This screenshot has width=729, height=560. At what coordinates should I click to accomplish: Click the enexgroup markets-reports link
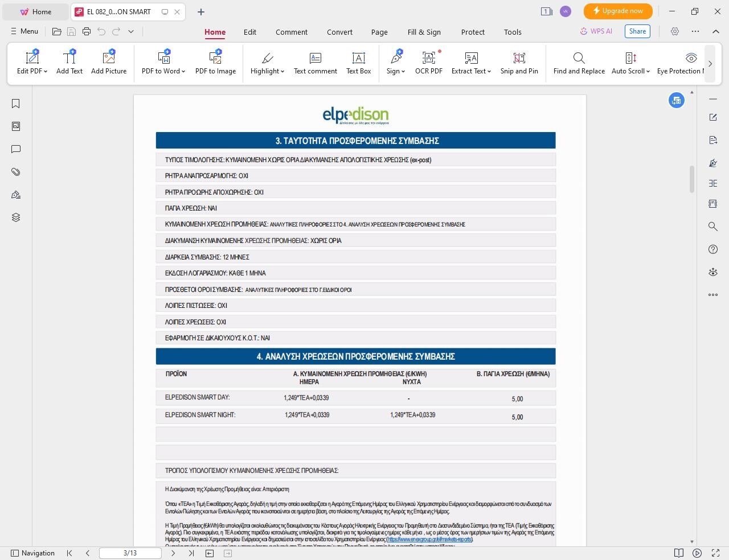[x=429, y=540]
